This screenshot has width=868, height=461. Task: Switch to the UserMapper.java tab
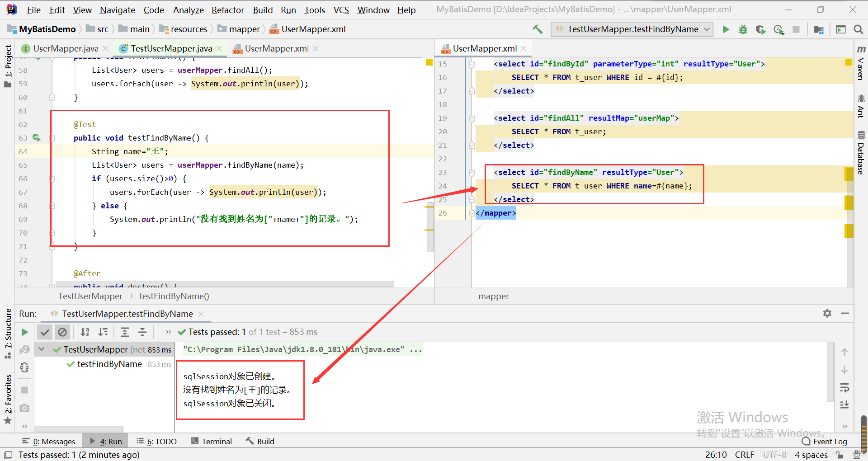point(66,48)
